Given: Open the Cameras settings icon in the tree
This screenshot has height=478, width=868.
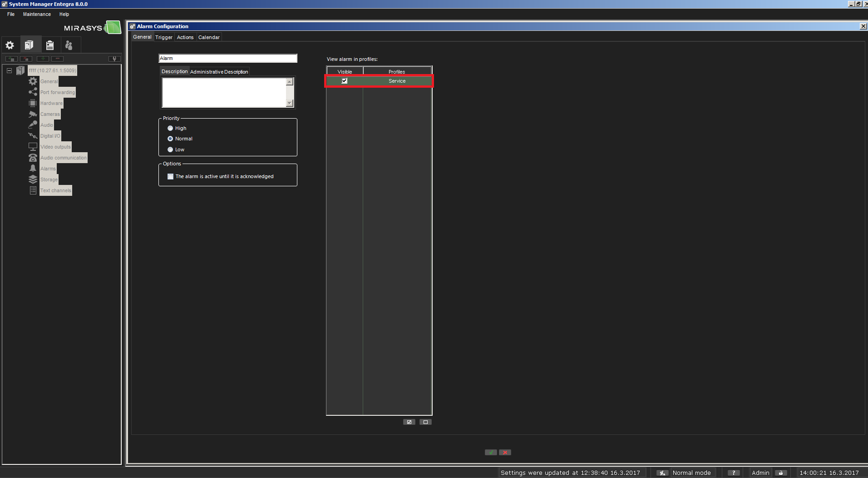Looking at the screenshot, I should click(33, 114).
